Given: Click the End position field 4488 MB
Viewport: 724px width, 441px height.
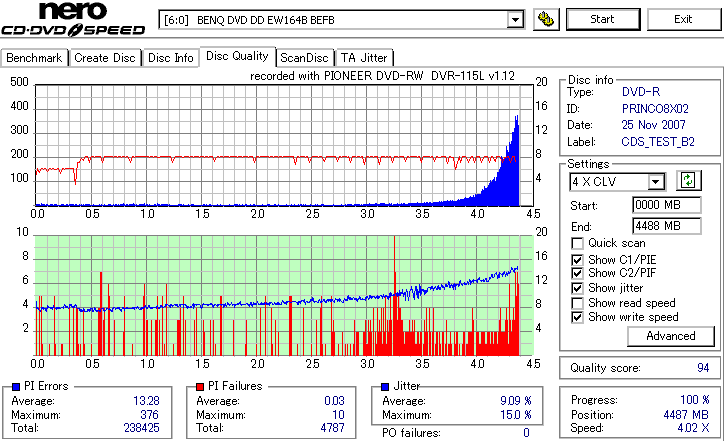Looking at the screenshot, I should point(666,226).
